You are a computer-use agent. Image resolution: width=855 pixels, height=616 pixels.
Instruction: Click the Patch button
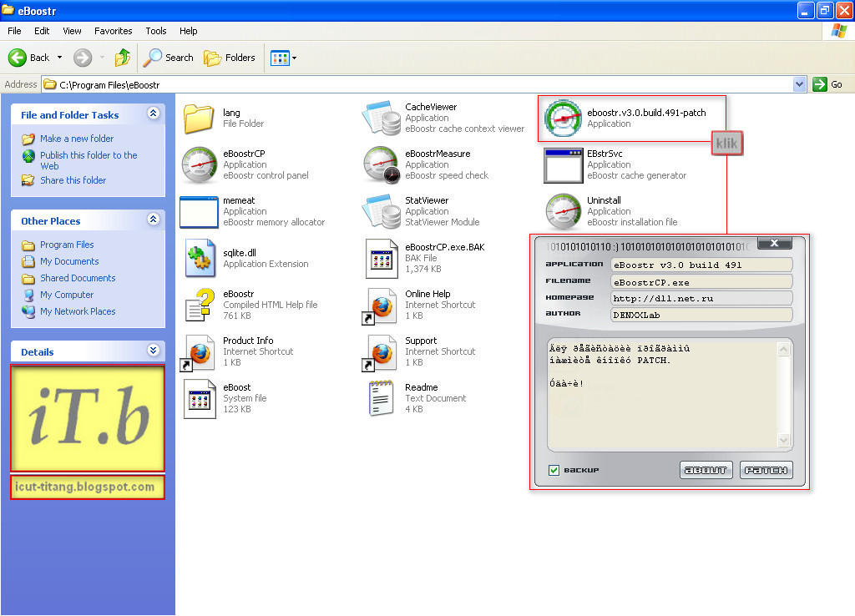(766, 470)
